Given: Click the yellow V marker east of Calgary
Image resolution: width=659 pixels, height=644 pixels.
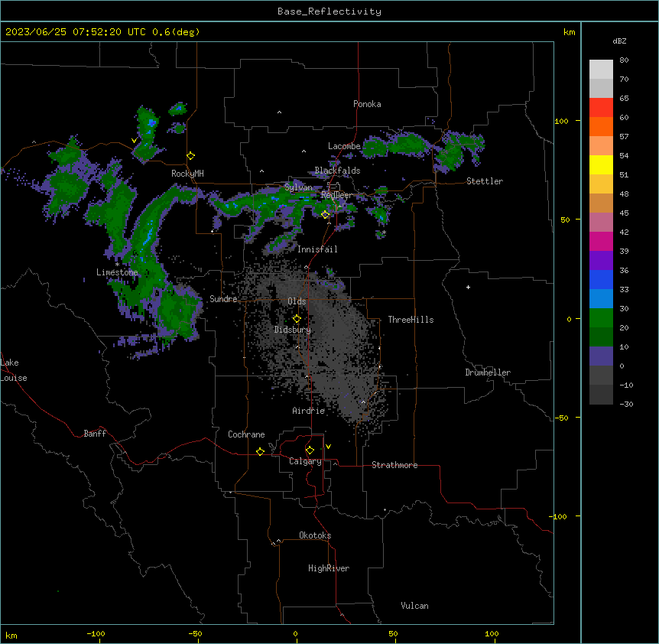Looking at the screenshot, I should coord(328,447).
